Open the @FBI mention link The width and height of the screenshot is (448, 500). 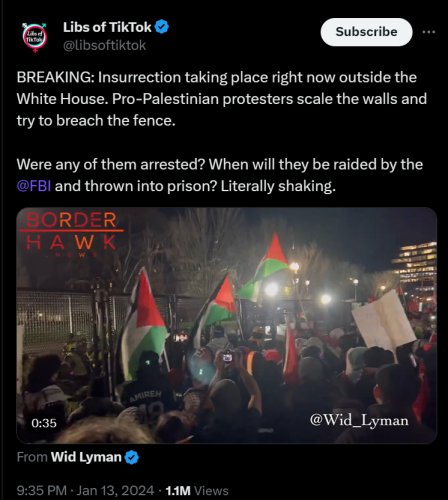[34, 186]
